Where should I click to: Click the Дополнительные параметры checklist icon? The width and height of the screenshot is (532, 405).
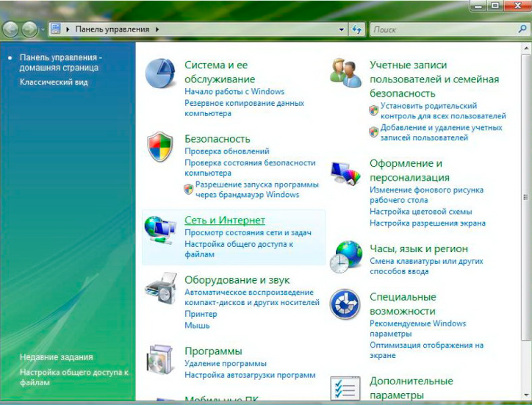(x=345, y=388)
